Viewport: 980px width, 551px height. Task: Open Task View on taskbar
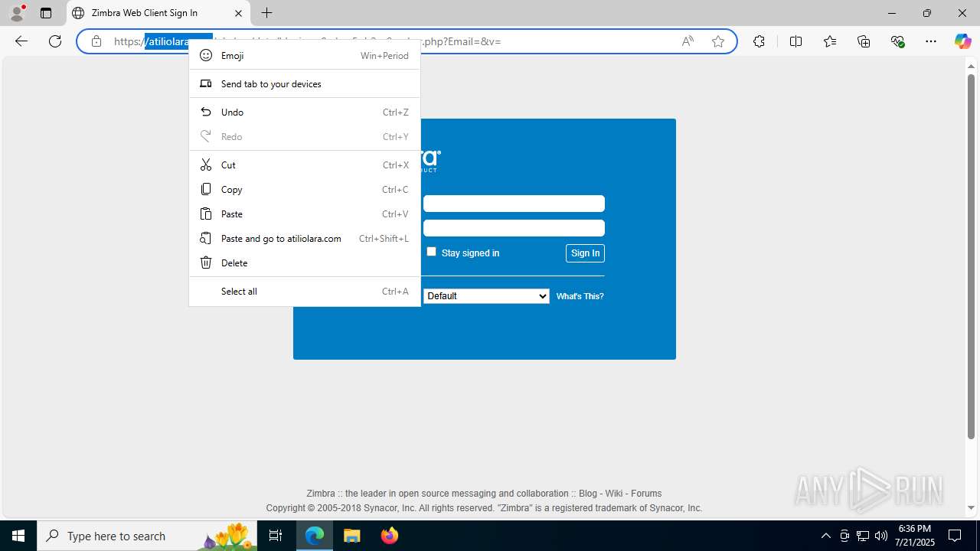pos(276,536)
